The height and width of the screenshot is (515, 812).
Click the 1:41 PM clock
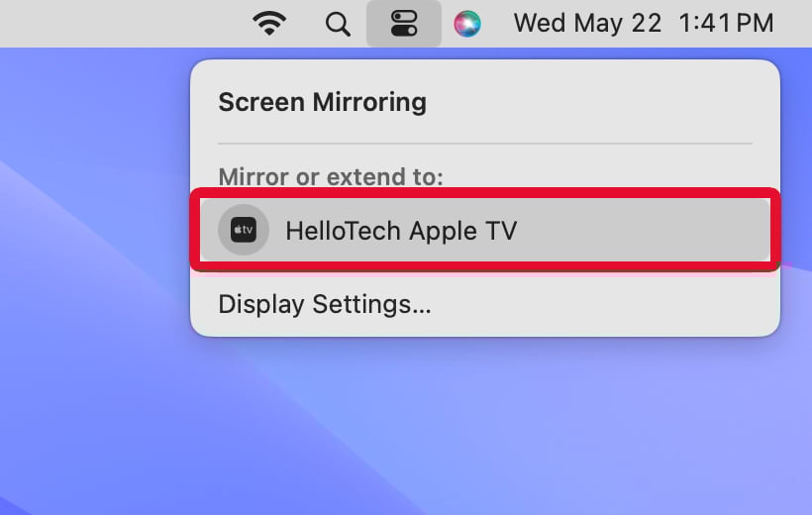click(x=726, y=24)
